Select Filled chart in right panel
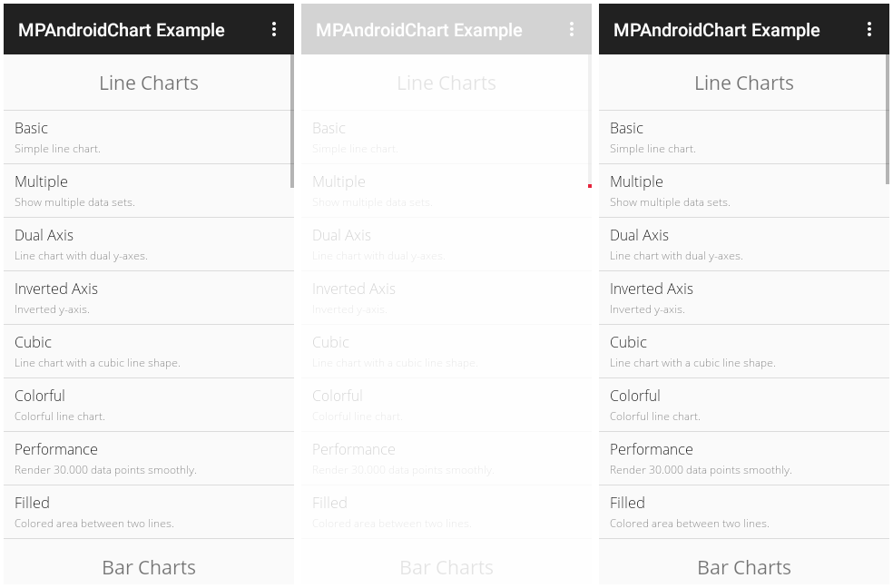Screen dimensions: 893x588 pos(741,512)
